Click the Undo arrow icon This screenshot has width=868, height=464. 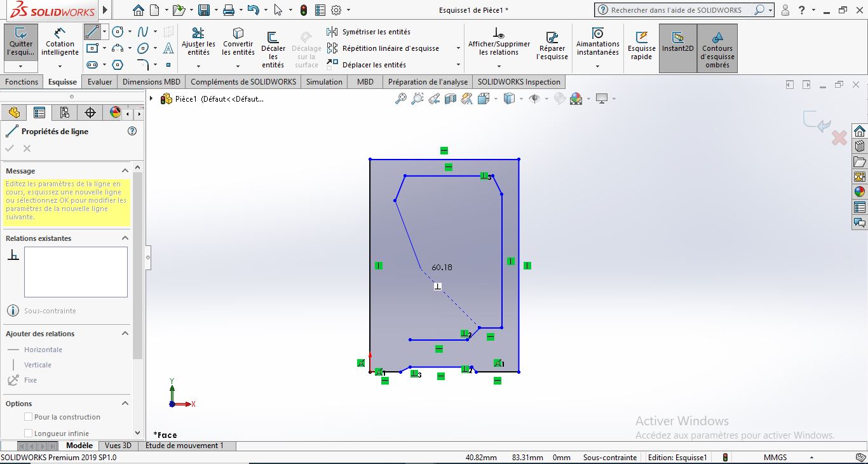tap(253, 10)
